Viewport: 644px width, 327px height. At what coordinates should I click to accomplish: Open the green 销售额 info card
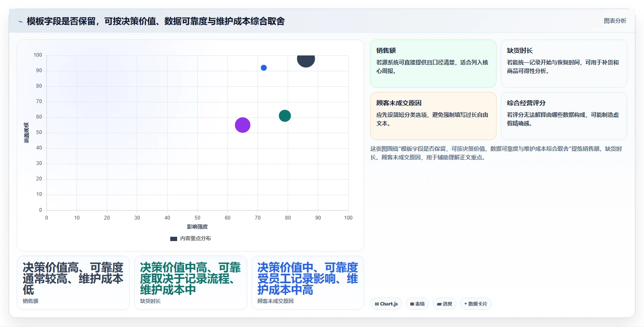pyautogui.click(x=433, y=64)
